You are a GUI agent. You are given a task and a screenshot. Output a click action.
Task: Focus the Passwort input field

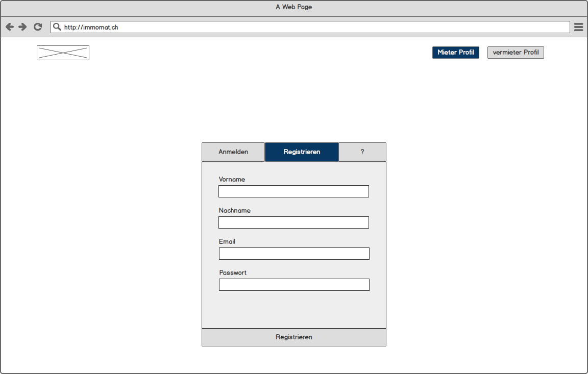(294, 285)
